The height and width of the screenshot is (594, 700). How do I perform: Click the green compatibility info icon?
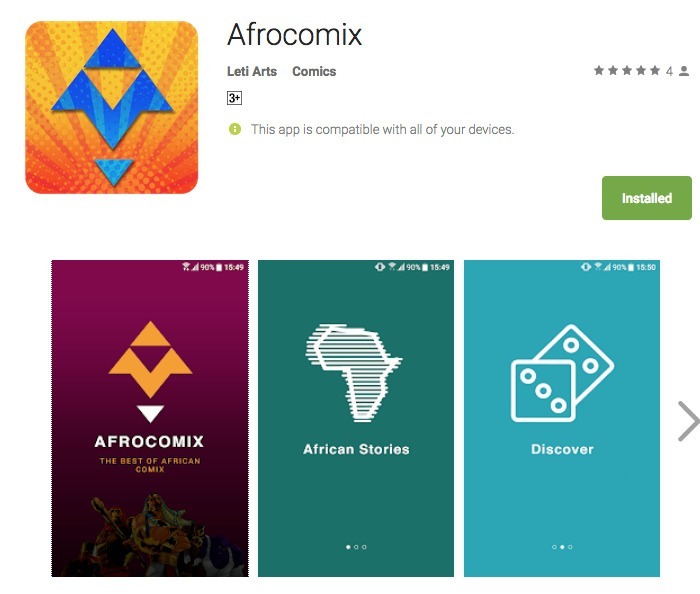click(235, 129)
